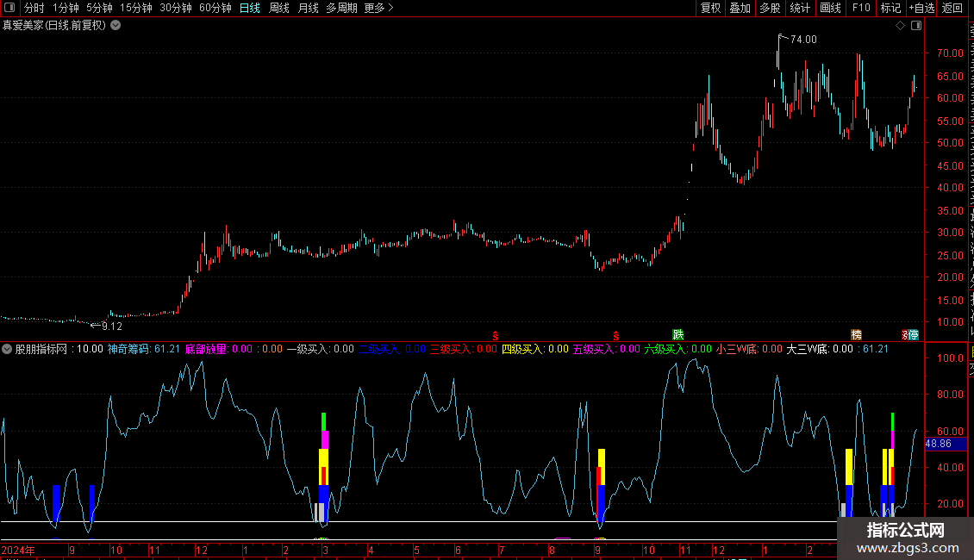Viewport: 974px width, 560px height.
Task: Toggle the 叠加 overlay option
Action: [740, 8]
